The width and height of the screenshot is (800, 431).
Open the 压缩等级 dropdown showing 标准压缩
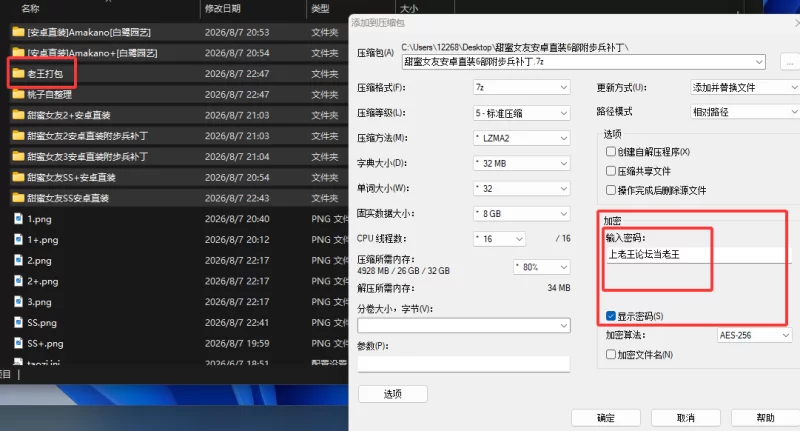tap(521, 113)
